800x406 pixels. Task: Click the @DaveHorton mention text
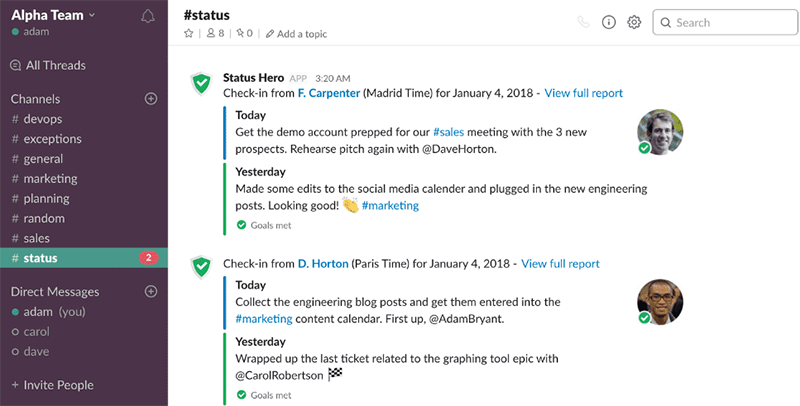click(459, 149)
